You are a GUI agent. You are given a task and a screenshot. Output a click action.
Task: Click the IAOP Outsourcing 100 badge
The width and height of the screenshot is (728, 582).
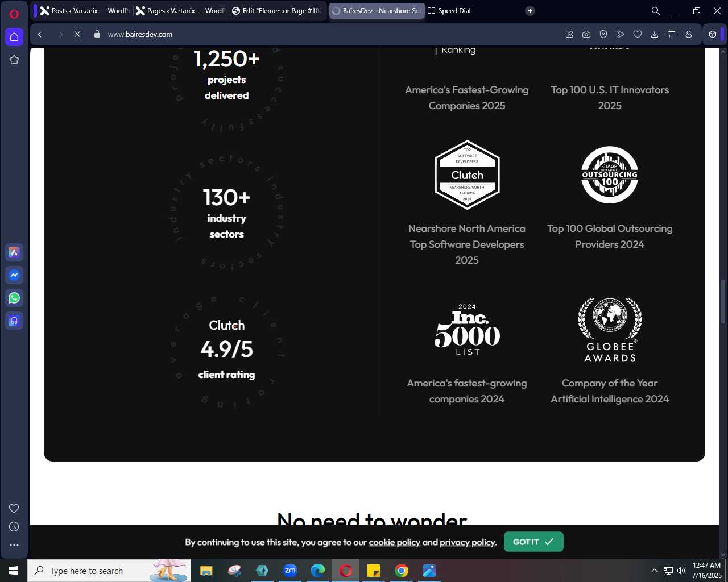pos(610,175)
